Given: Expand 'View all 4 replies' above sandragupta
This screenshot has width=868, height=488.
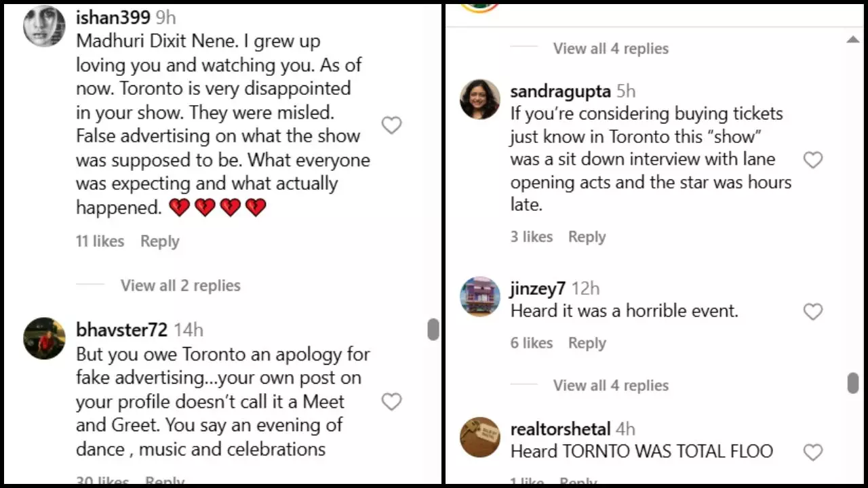Looking at the screenshot, I should (610, 49).
